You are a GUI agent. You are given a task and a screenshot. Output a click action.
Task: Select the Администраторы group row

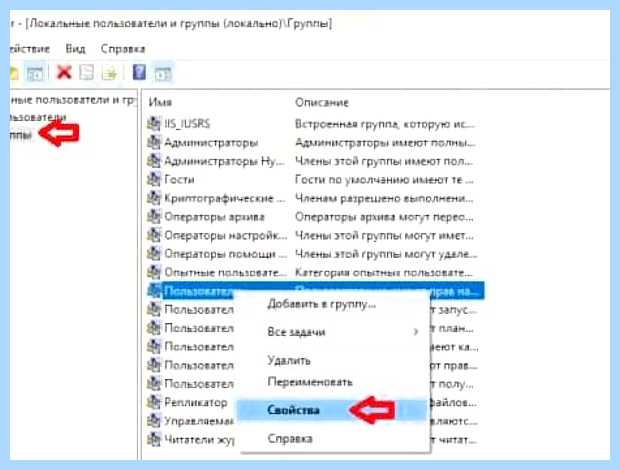tap(312, 142)
